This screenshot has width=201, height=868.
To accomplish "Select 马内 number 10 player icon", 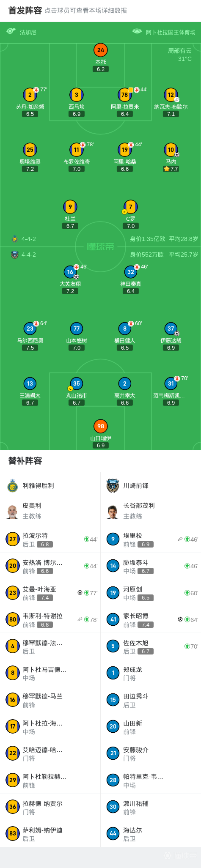I will 171,150.
